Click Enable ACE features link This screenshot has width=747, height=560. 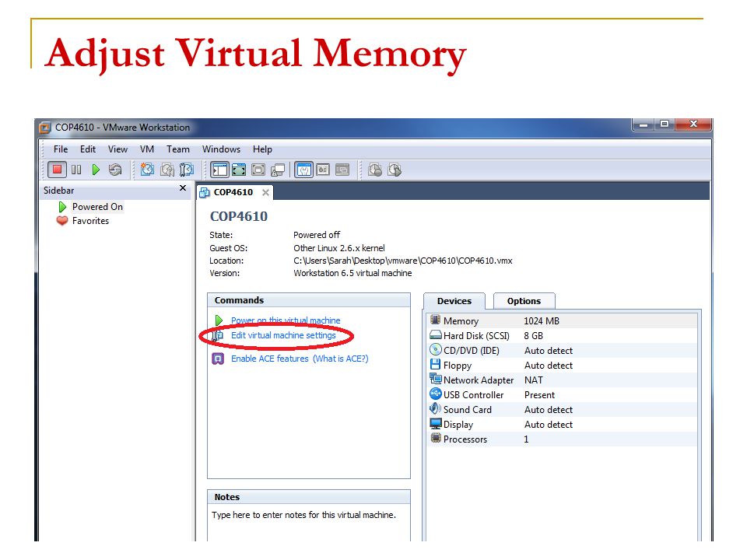tap(270, 359)
